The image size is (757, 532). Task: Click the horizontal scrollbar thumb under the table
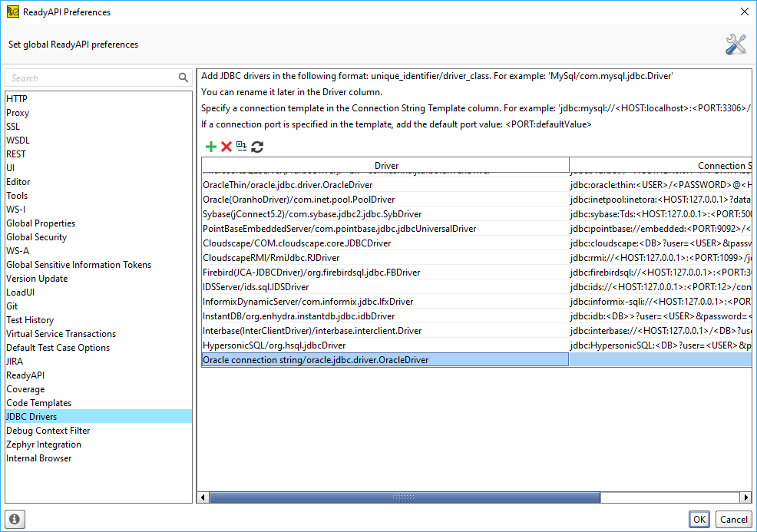coord(405,497)
